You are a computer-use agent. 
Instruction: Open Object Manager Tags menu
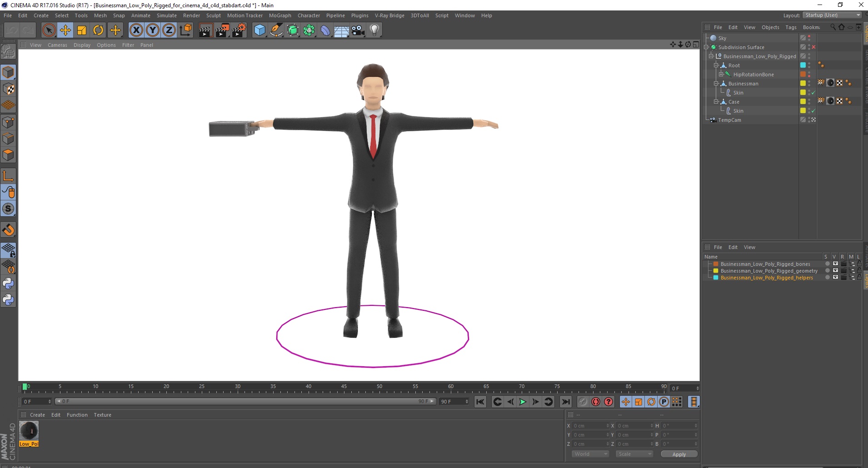(x=791, y=27)
